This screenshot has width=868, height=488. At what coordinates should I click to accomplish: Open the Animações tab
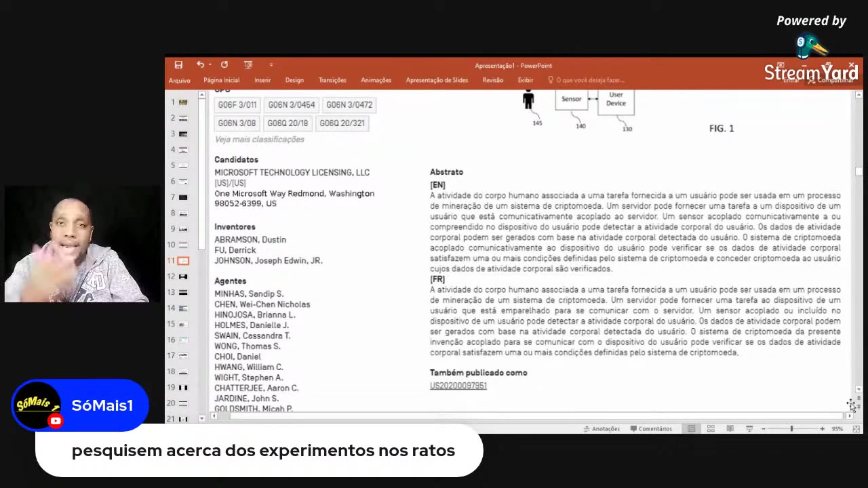pyautogui.click(x=376, y=80)
